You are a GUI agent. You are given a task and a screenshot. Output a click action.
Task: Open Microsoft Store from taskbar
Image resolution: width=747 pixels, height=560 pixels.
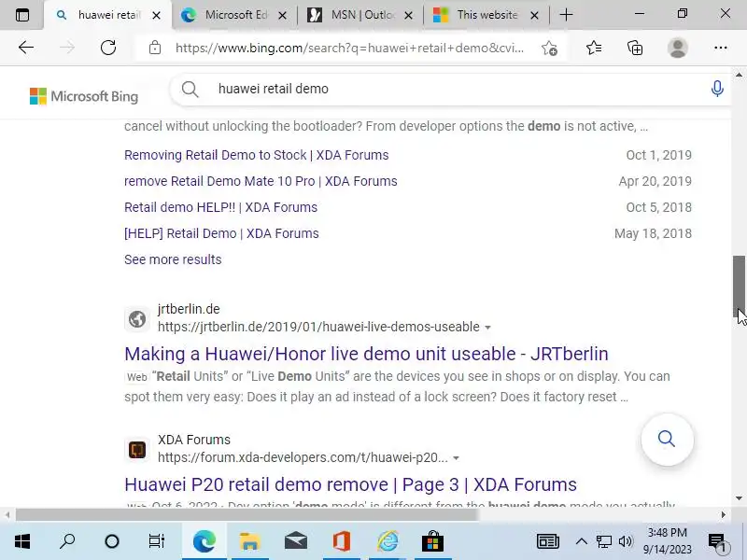432,541
